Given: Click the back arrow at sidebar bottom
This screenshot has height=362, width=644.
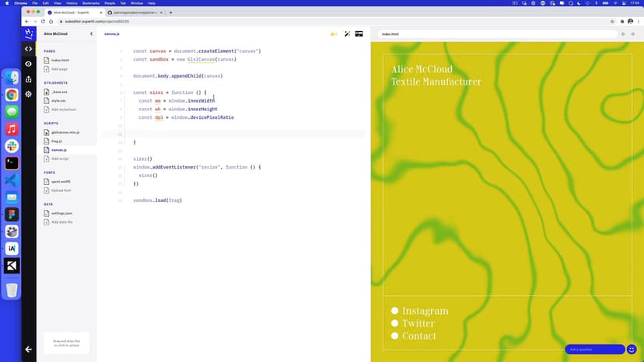Looking at the screenshot, I should point(29,350).
